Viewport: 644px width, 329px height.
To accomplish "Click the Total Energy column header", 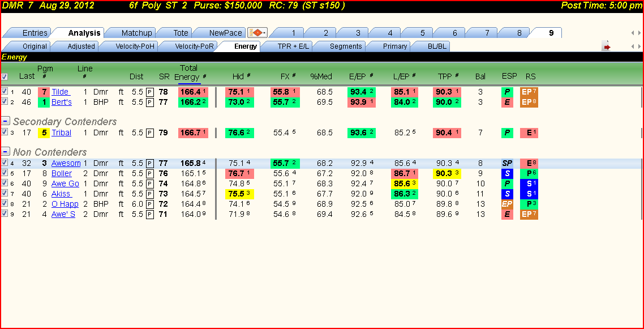I will click(189, 72).
